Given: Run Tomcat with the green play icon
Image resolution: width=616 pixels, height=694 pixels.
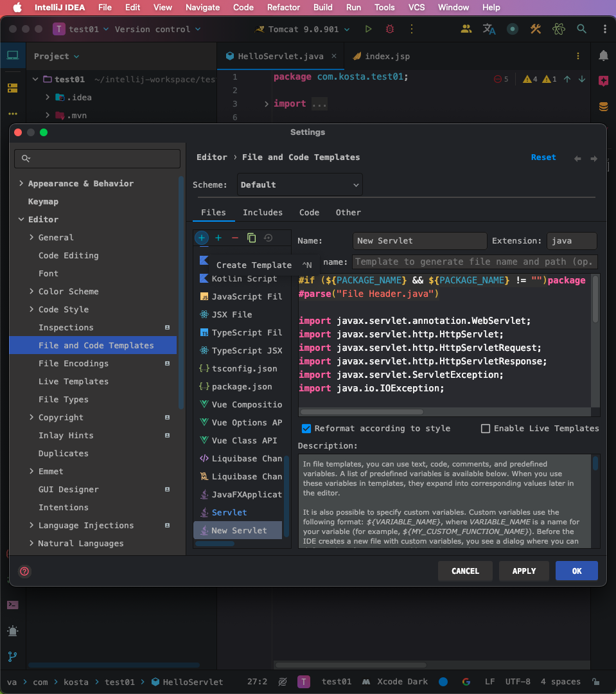Looking at the screenshot, I should click(x=368, y=29).
